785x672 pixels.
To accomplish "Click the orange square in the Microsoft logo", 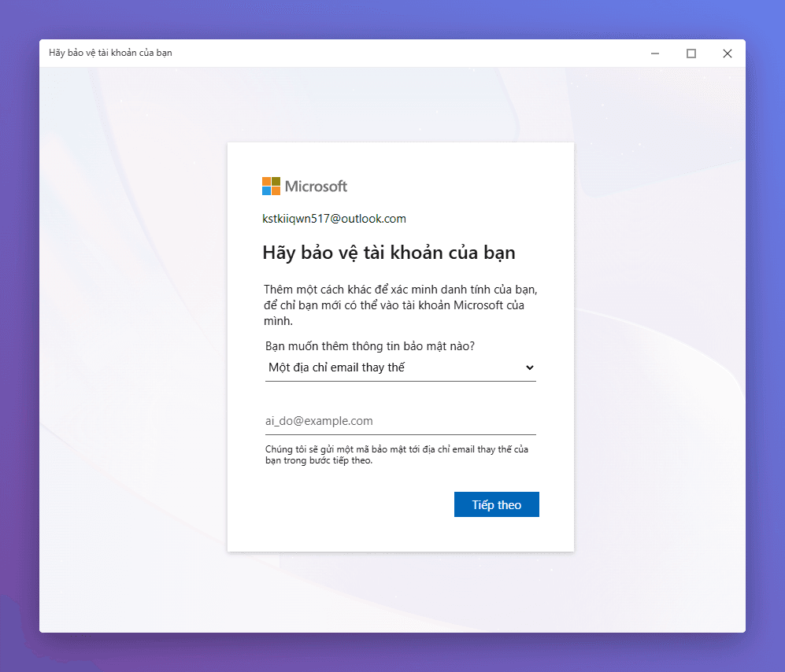I will tap(266, 182).
